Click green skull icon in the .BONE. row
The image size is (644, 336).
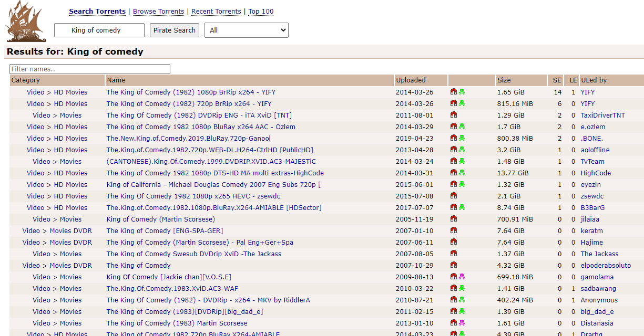pos(462,138)
